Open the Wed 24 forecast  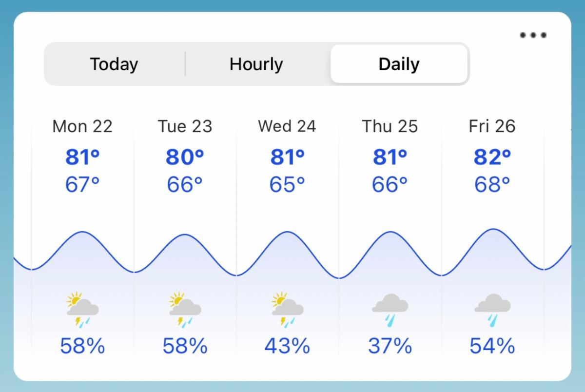tap(287, 126)
